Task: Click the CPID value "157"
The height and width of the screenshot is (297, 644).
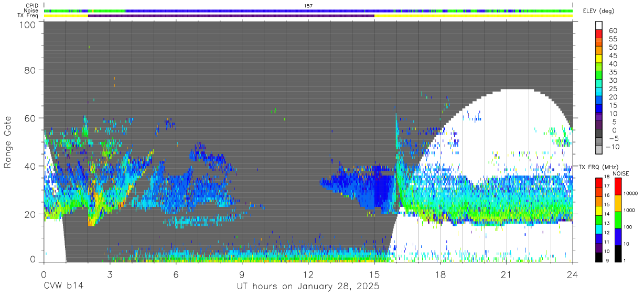Action: tap(308, 5)
